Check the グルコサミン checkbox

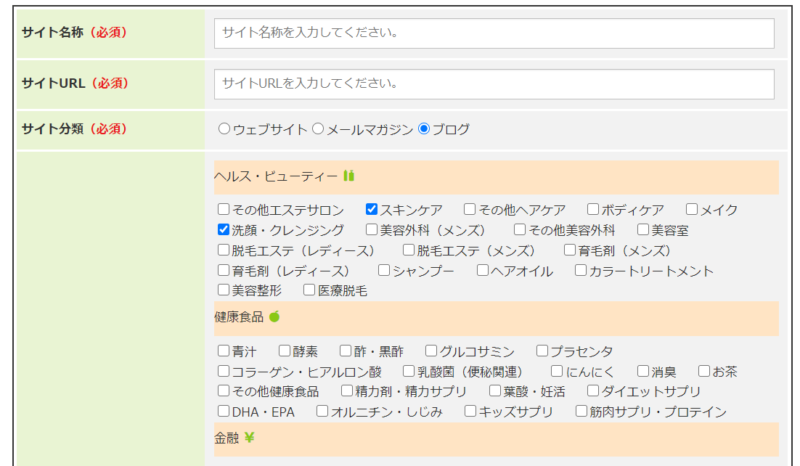click(x=431, y=350)
